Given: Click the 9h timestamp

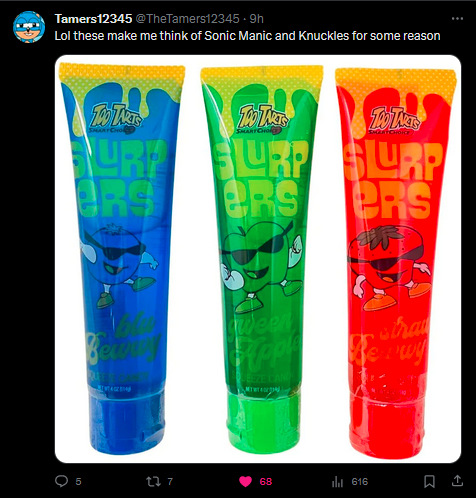Looking at the screenshot, I should click(x=256, y=19).
